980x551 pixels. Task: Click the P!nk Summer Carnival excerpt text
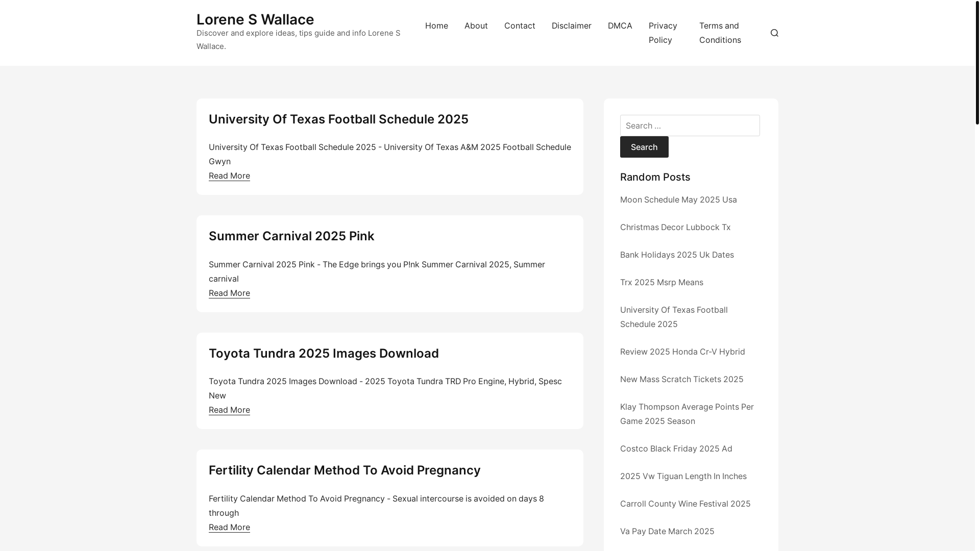point(377,271)
